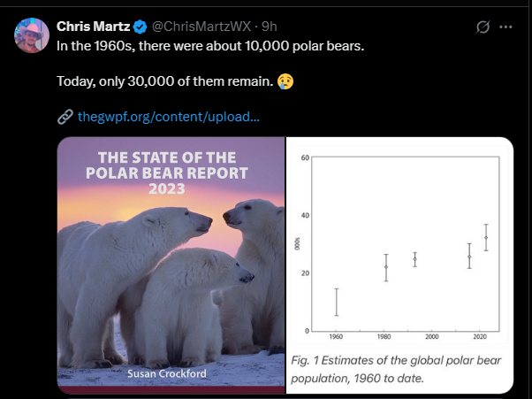This screenshot has height=399, width=532.
Task: Click the "In the 1960s" tweet text line
Action: 210,46
